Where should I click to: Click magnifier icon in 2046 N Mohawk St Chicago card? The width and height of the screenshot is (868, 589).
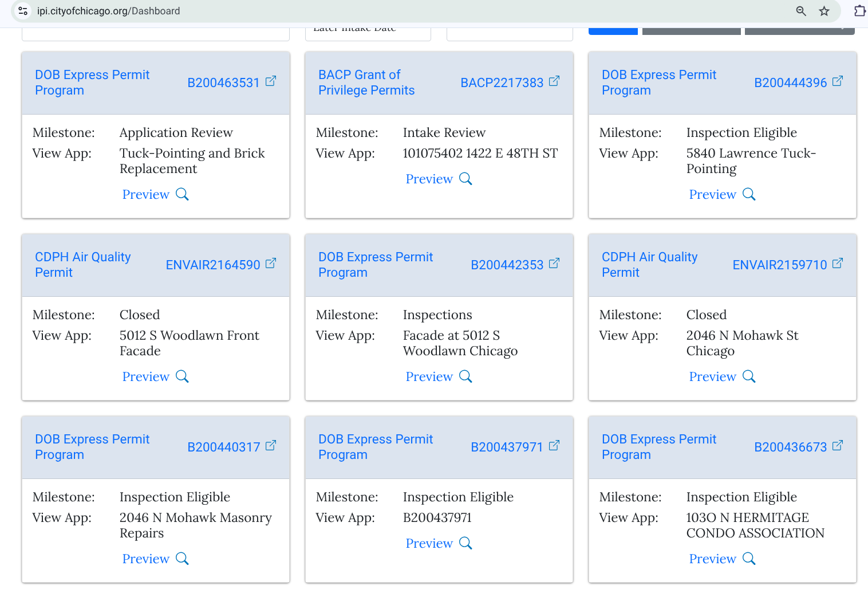tap(749, 376)
